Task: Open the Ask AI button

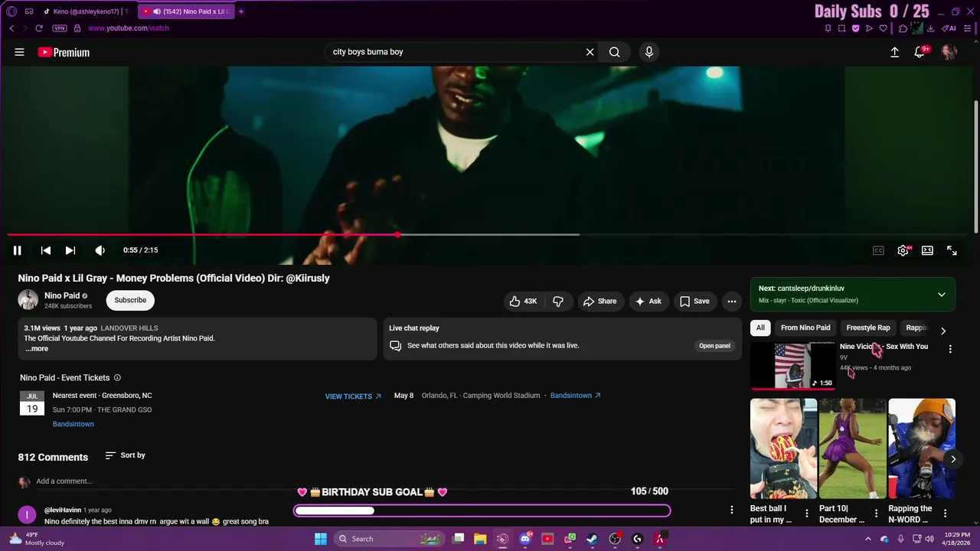Action: point(648,302)
